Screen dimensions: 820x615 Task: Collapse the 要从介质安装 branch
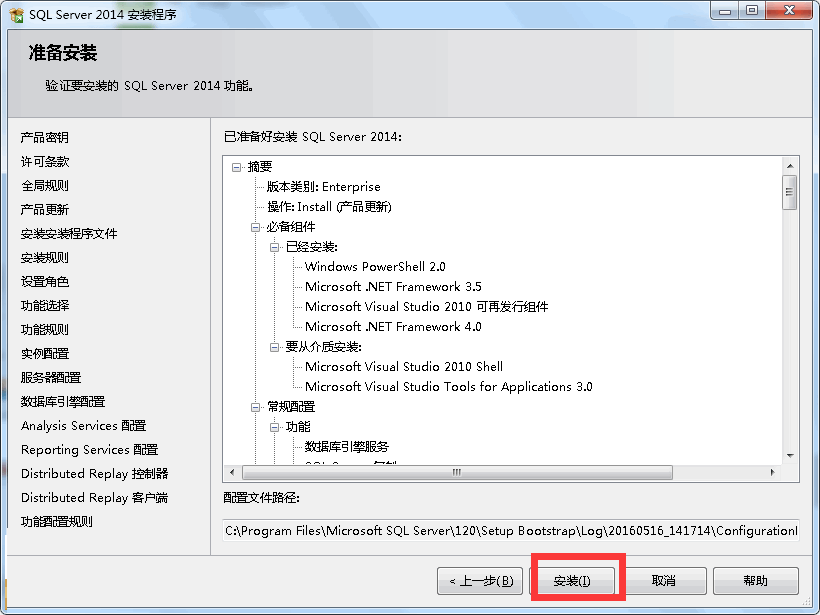[273, 345]
